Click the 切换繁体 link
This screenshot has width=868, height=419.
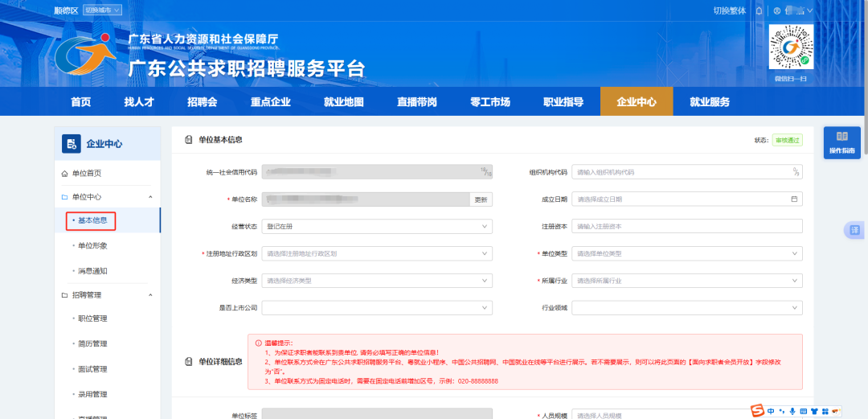pyautogui.click(x=707, y=10)
